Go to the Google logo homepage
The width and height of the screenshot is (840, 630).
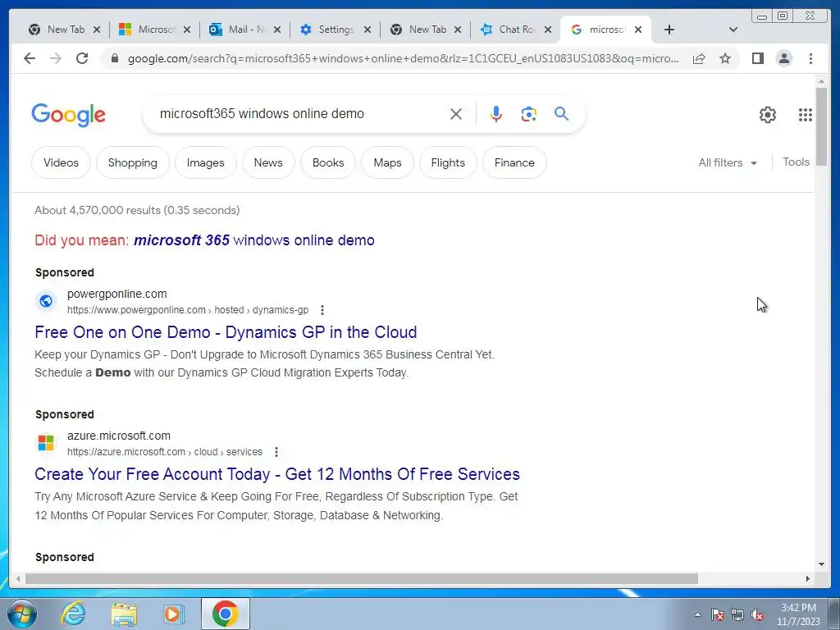(x=69, y=115)
